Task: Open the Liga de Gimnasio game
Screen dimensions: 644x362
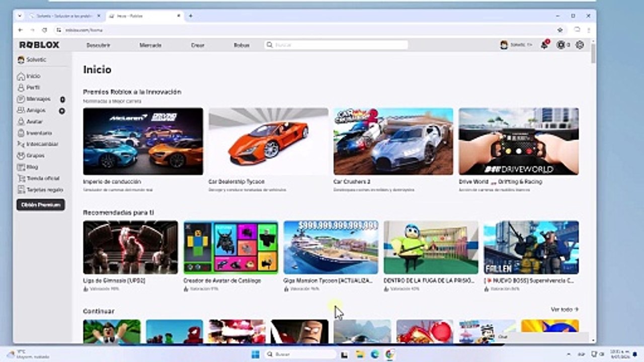Action: (130, 247)
